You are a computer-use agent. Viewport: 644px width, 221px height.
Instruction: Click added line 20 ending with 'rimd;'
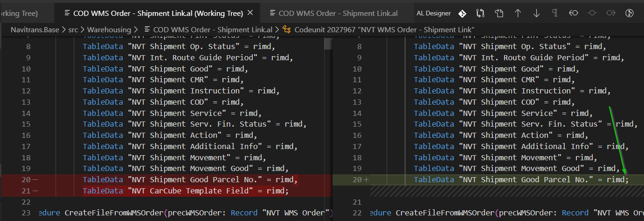(521, 179)
